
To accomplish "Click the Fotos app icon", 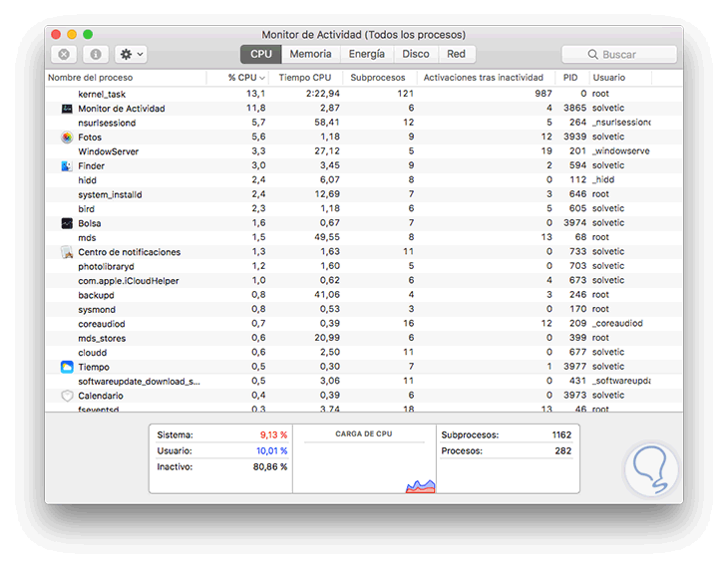I will [67, 138].
